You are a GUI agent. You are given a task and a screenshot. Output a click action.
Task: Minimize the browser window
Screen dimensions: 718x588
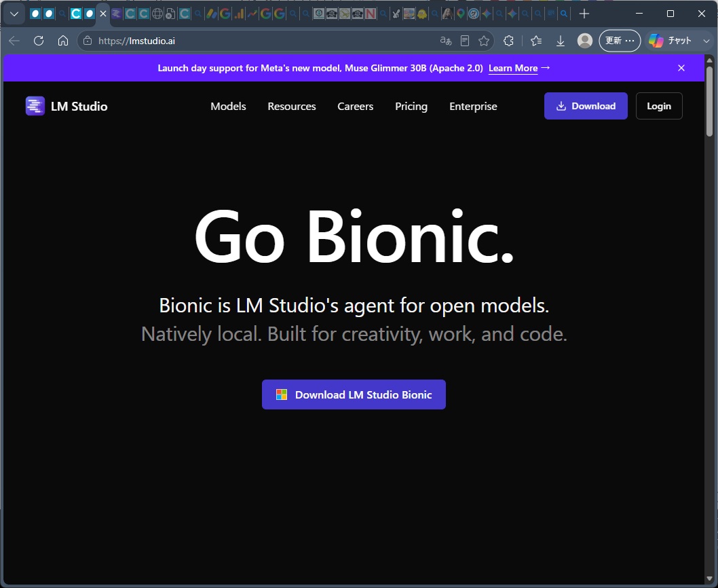[x=639, y=14]
